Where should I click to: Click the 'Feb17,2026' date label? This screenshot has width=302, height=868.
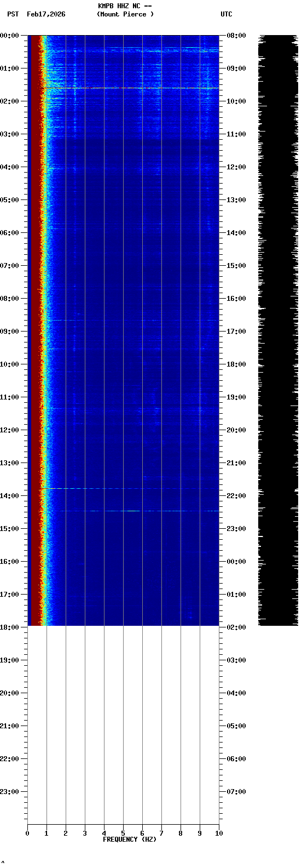point(46,14)
